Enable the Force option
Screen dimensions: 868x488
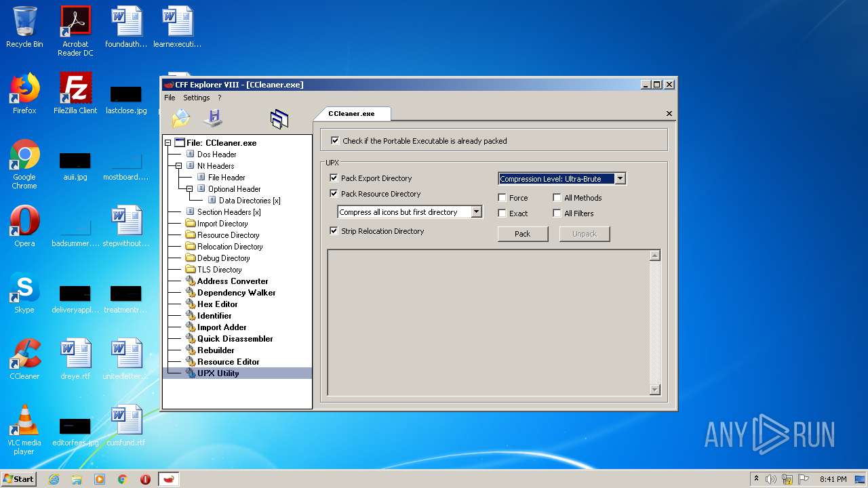tap(502, 198)
